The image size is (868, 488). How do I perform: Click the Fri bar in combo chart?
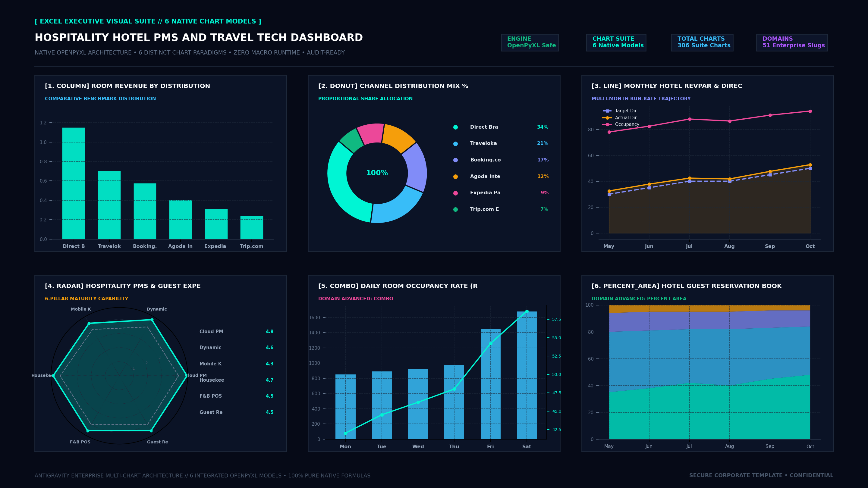[491, 384]
